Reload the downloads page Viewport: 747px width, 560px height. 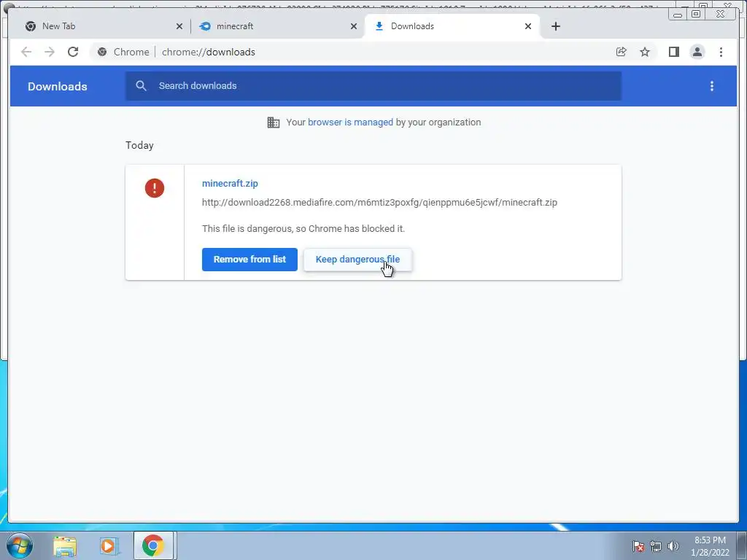(73, 52)
